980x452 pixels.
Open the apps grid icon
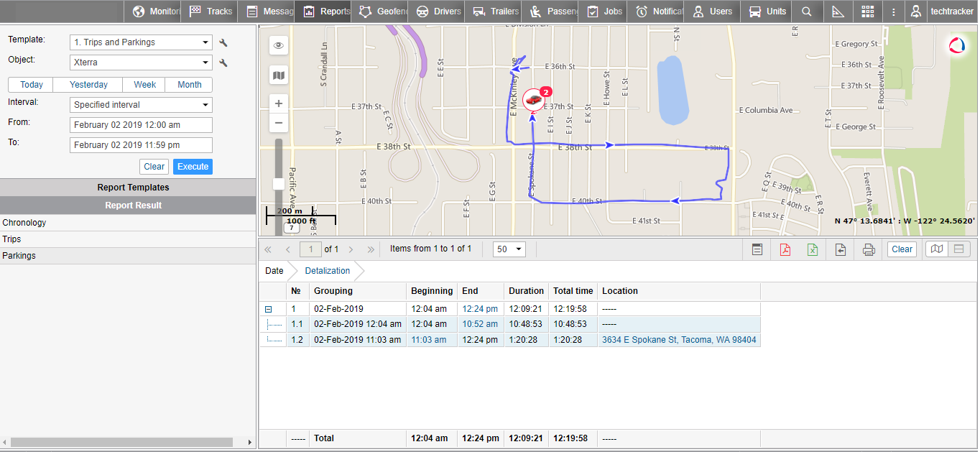868,11
